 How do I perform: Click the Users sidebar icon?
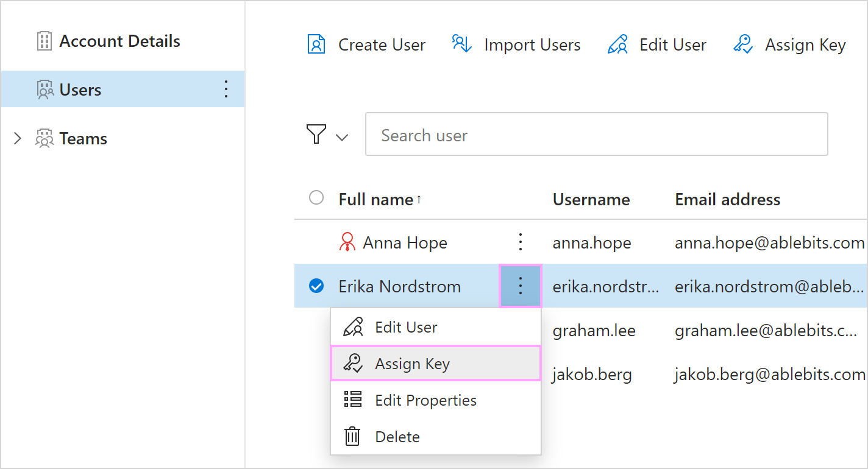click(x=45, y=90)
